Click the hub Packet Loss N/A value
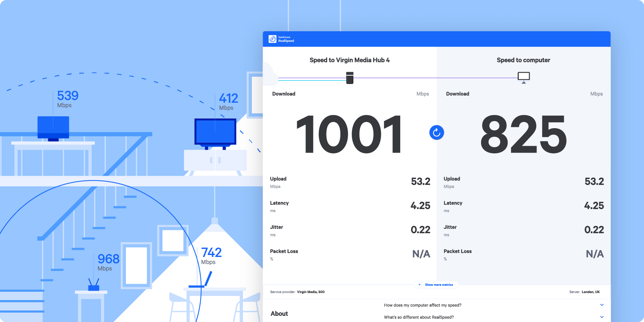644x322 pixels. [x=421, y=254]
